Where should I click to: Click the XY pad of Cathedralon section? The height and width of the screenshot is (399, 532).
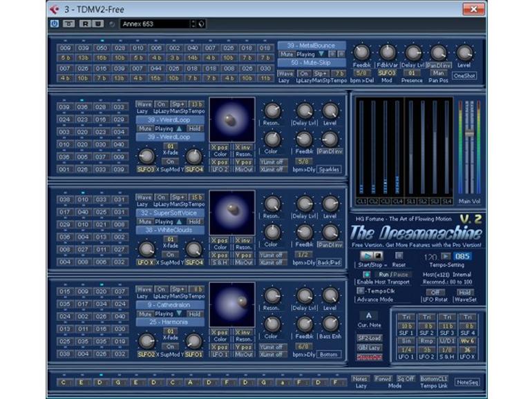click(232, 304)
